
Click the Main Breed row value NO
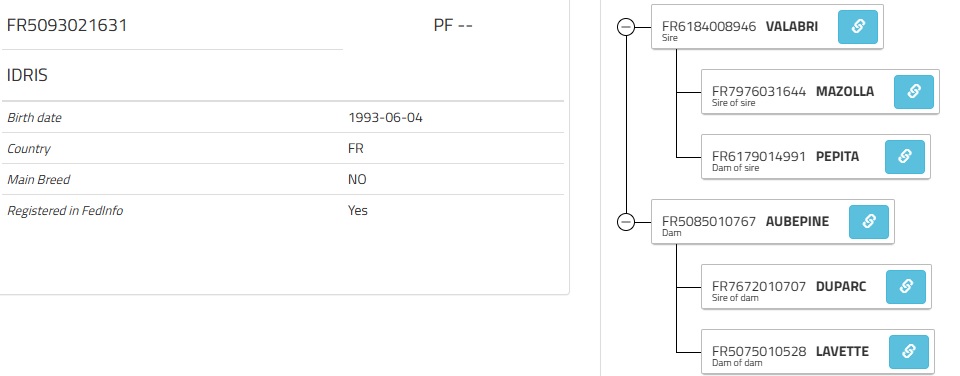(x=357, y=180)
